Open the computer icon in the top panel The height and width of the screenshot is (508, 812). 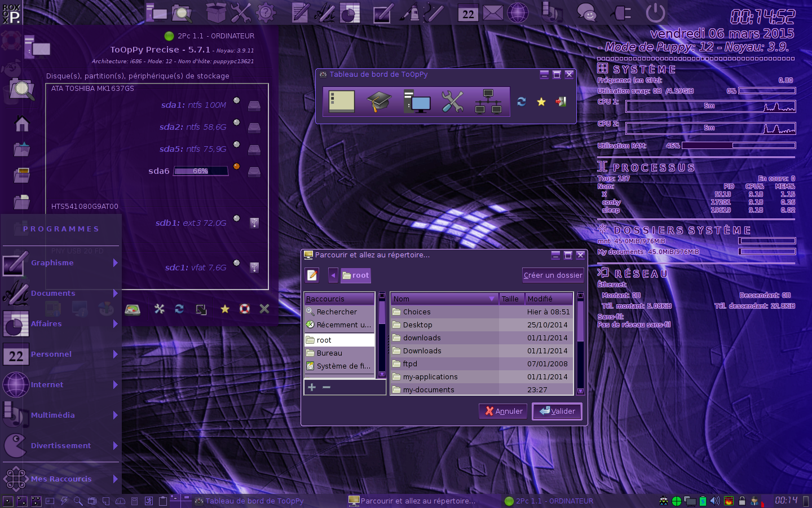click(156, 12)
